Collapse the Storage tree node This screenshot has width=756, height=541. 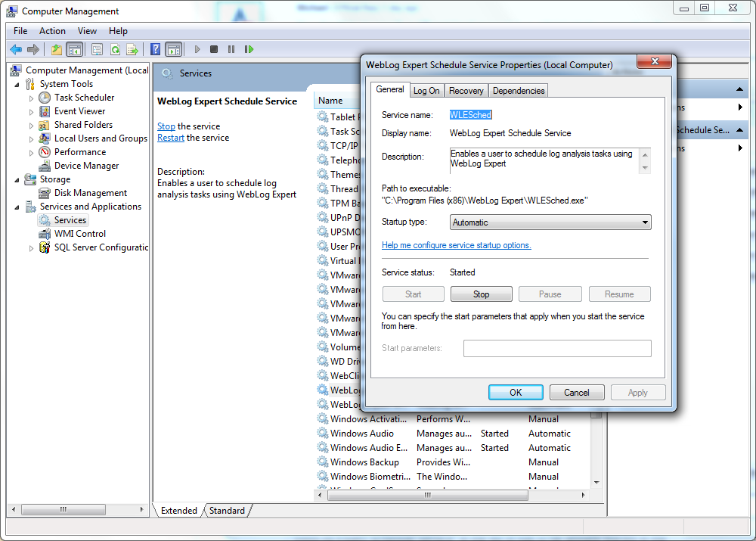pyautogui.click(x=17, y=180)
